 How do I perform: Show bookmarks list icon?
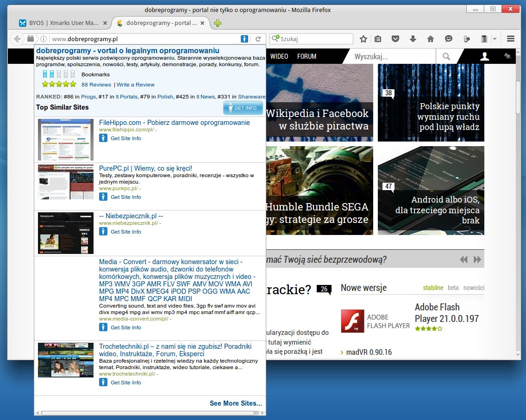pos(378,39)
